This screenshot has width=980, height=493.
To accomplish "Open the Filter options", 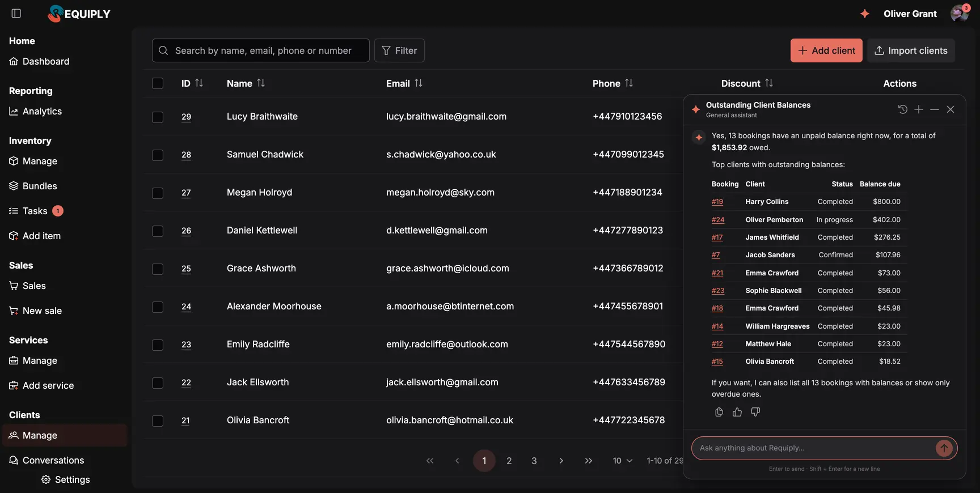I will click(x=399, y=50).
